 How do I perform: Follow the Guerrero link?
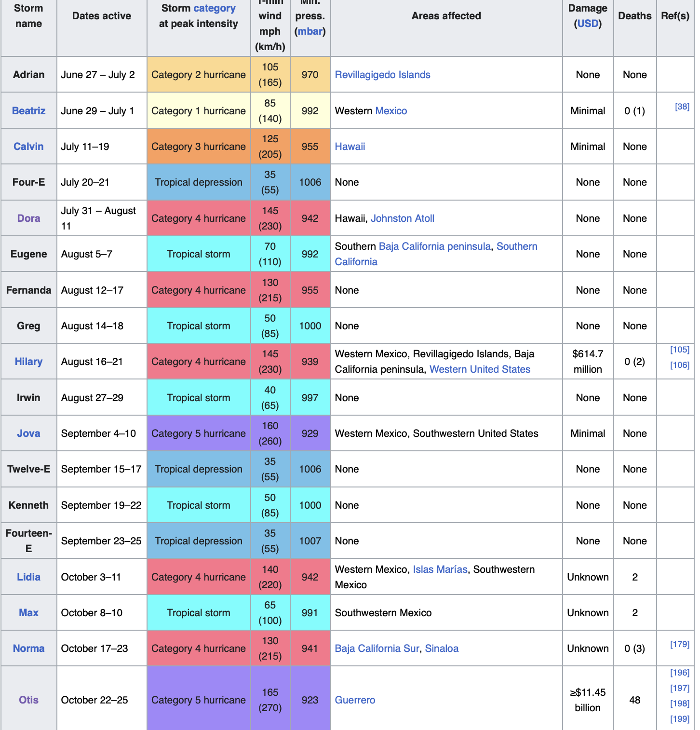coord(355,700)
